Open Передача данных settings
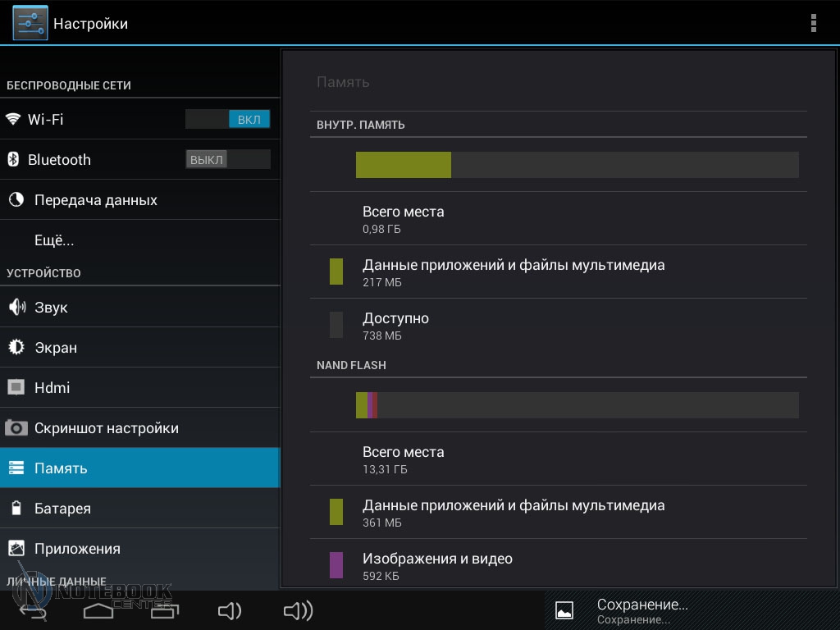This screenshot has width=840, height=630. pyautogui.click(x=95, y=200)
